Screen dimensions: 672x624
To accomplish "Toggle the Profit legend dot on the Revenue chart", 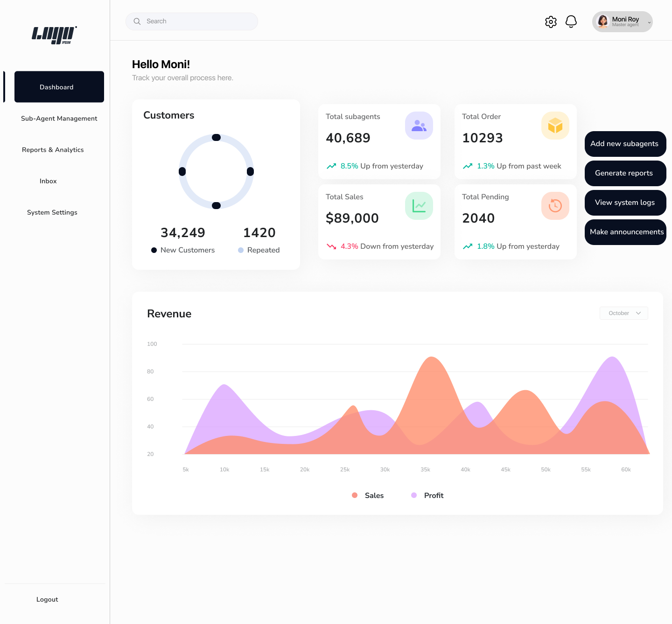I will [x=414, y=495].
